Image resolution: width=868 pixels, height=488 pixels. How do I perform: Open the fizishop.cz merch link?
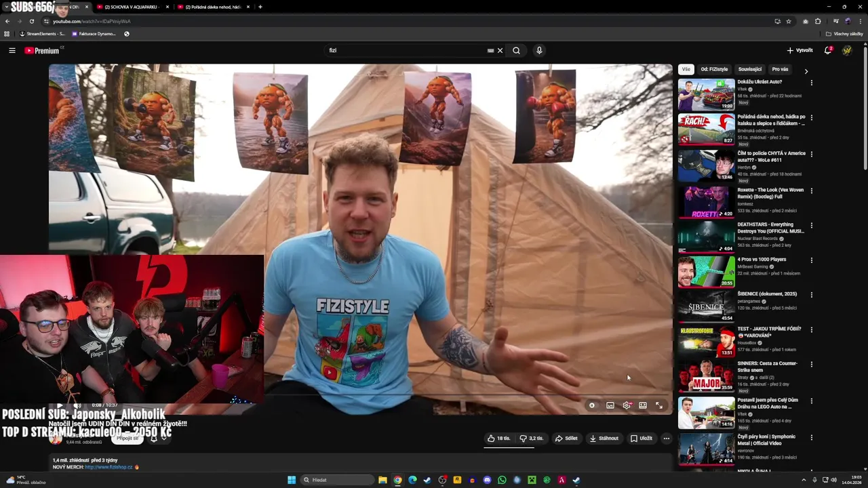(108, 467)
